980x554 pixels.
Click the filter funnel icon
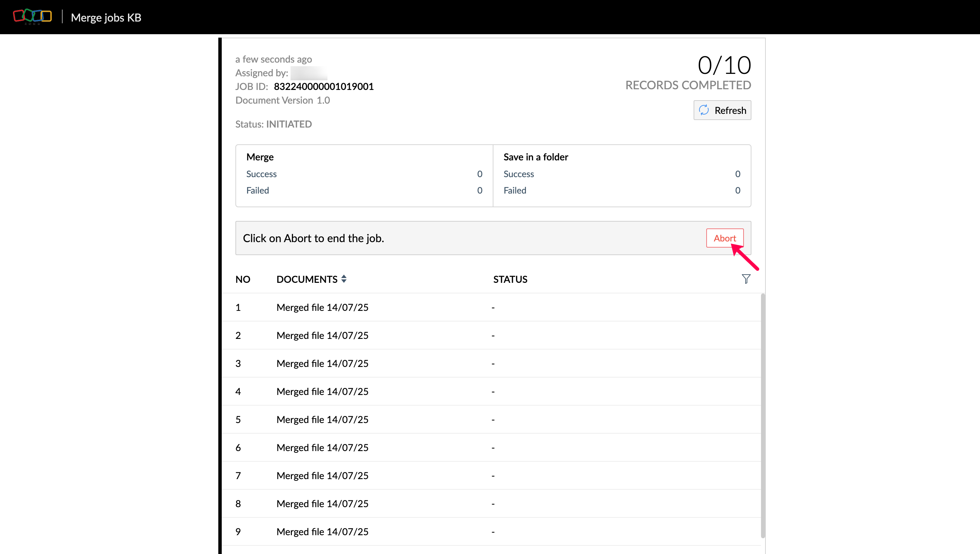click(x=746, y=279)
